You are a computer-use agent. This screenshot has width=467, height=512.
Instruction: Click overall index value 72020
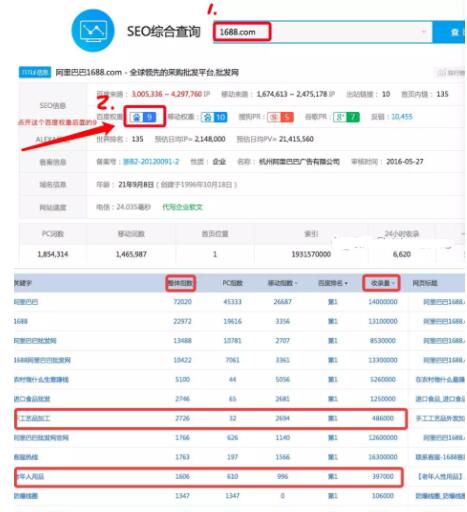[x=182, y=302]
